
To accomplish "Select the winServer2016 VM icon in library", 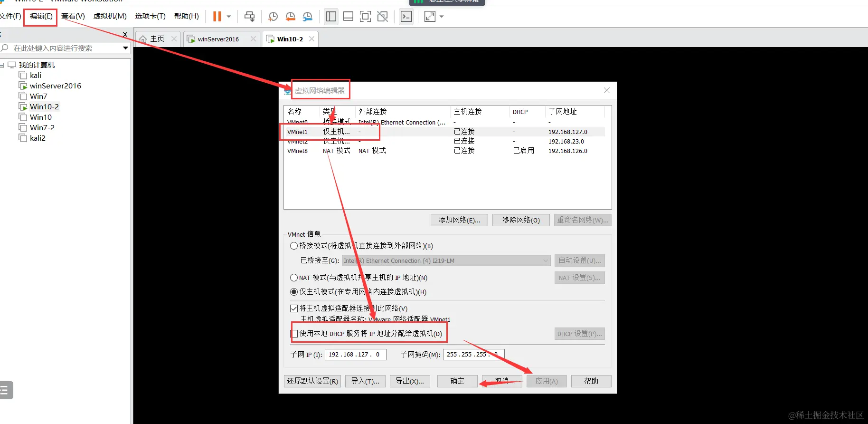I will click(22, 86).
